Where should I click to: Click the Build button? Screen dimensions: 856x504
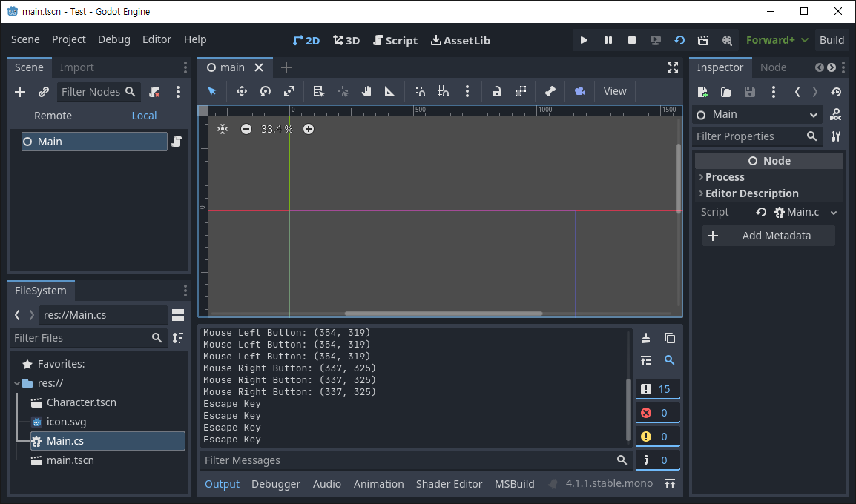832,40
